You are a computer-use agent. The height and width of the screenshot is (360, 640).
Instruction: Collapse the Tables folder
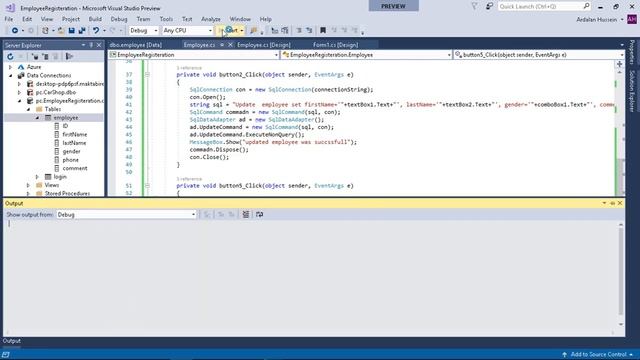(x=29, y=109)
